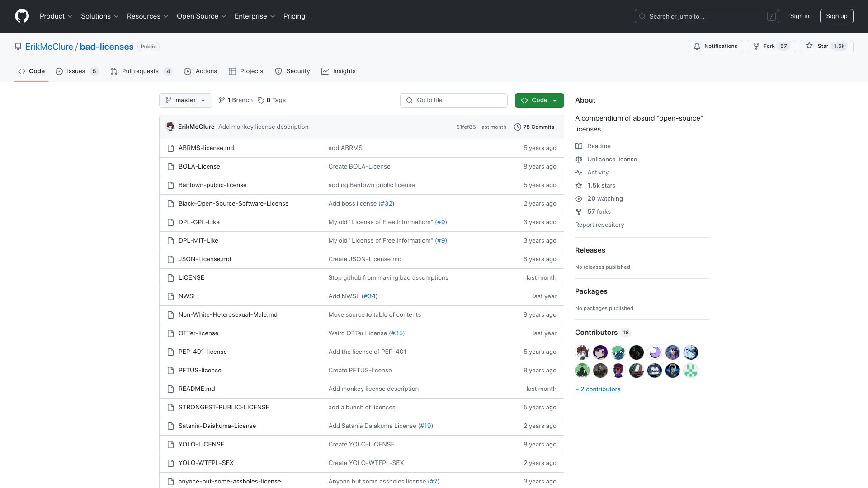Click the repository icon before ErikMcClure
Image resolution: width=868 pixels, height=488 pixels.
tap(18, 47)
